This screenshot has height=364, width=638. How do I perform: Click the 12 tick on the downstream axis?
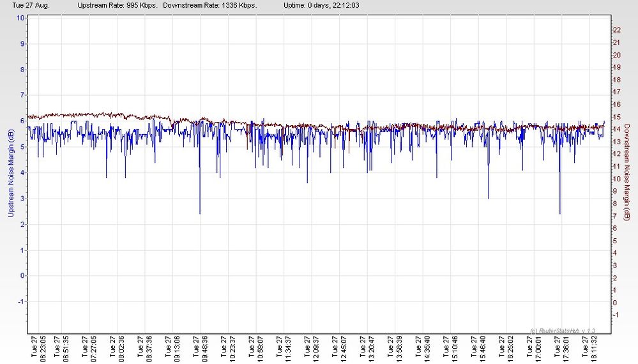pos(617,154)
